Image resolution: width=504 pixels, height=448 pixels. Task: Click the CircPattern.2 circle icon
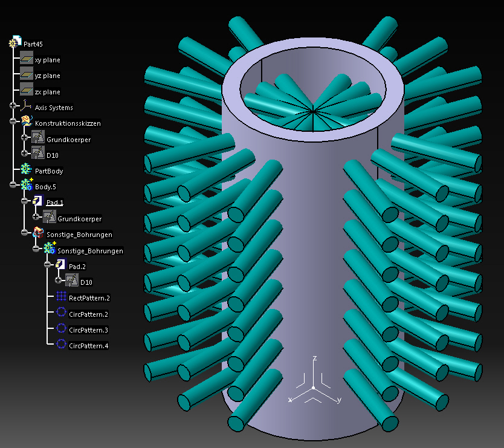[x=61, y=311]
